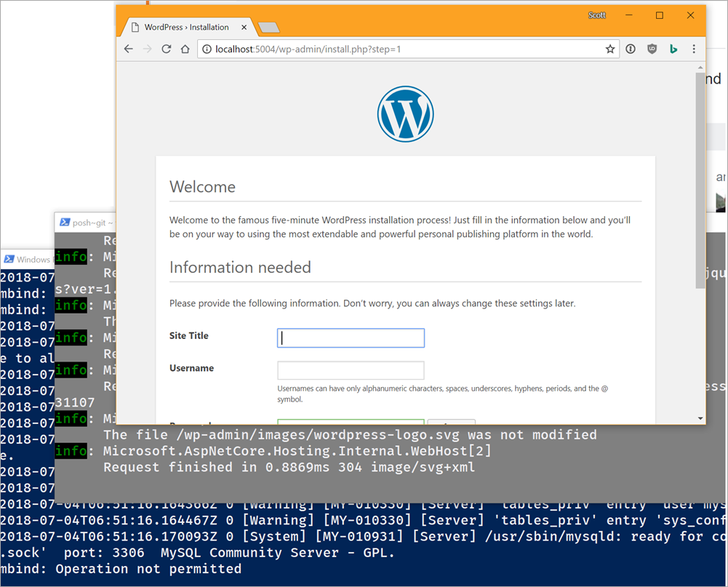This screenshot has width=728, height=587.
Task: View site information for localhost
Action: click(207, 49)
